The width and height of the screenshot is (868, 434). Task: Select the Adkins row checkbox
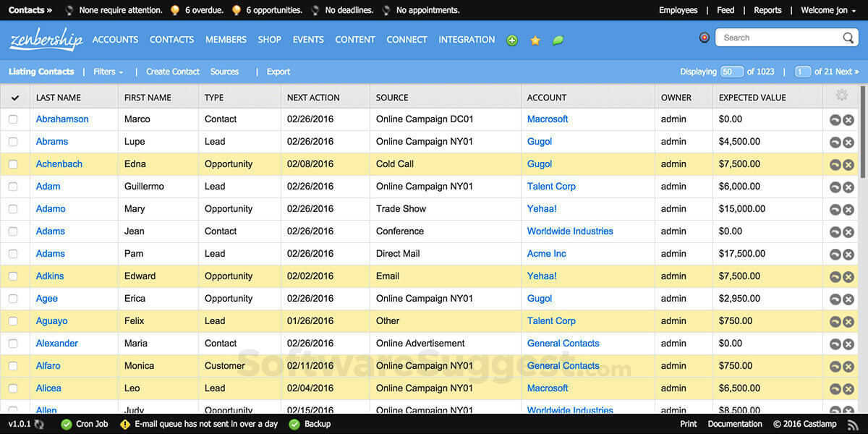(x=13, y=276)
